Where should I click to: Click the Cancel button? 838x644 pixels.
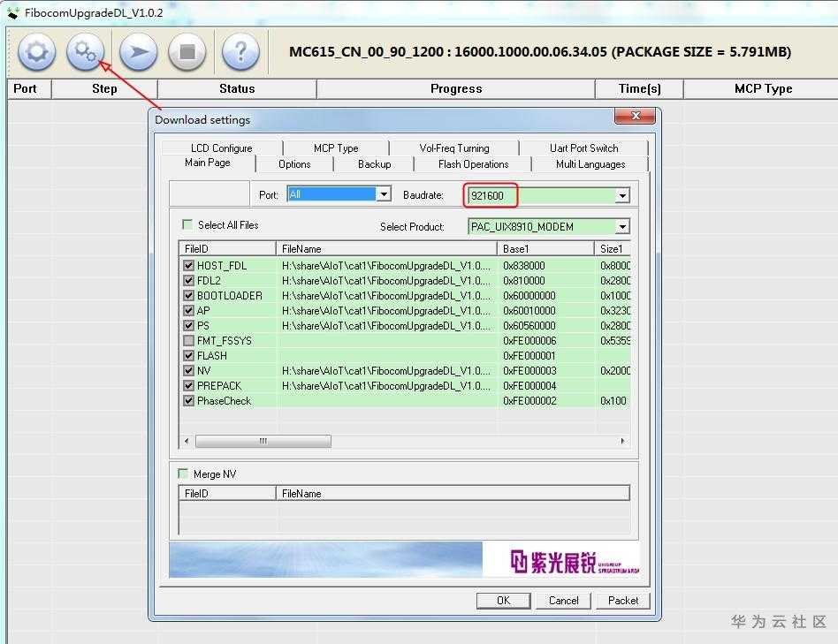(563, 601)
